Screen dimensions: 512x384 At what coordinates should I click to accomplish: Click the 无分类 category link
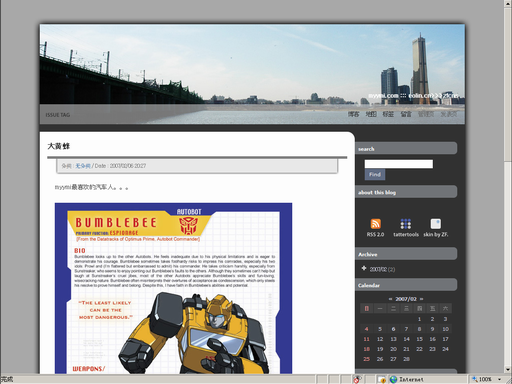pyautogui.click(x=83, y=166)
